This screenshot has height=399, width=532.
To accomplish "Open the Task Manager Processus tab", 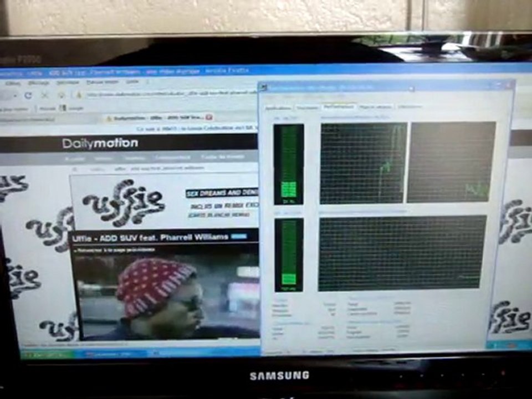I will (308, 108).
